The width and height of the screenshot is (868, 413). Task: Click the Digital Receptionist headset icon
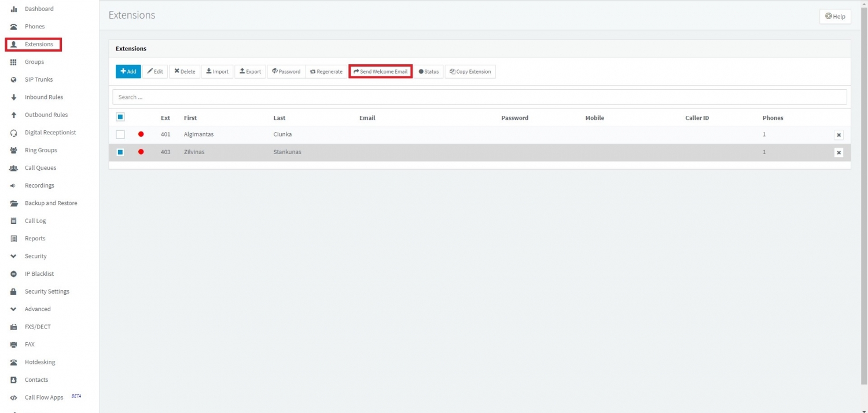coord(13,133)
